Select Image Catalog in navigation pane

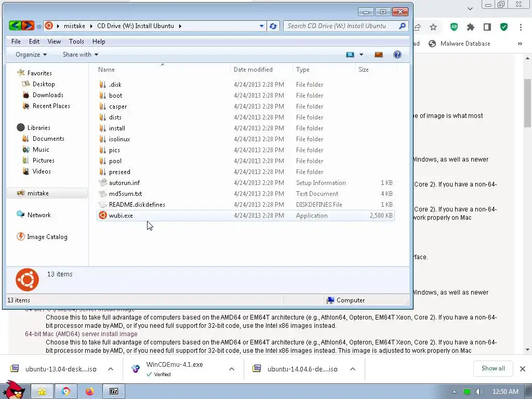coord(47,237)
